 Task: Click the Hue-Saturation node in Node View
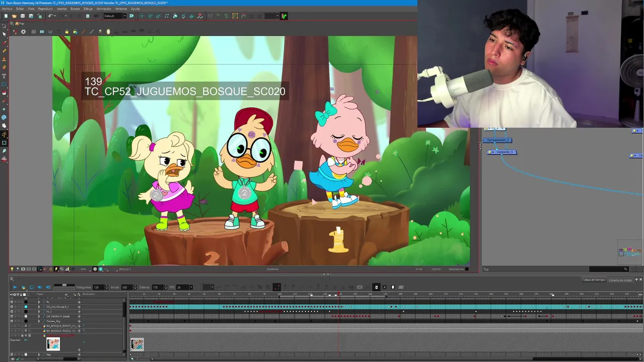coord(497,140)
